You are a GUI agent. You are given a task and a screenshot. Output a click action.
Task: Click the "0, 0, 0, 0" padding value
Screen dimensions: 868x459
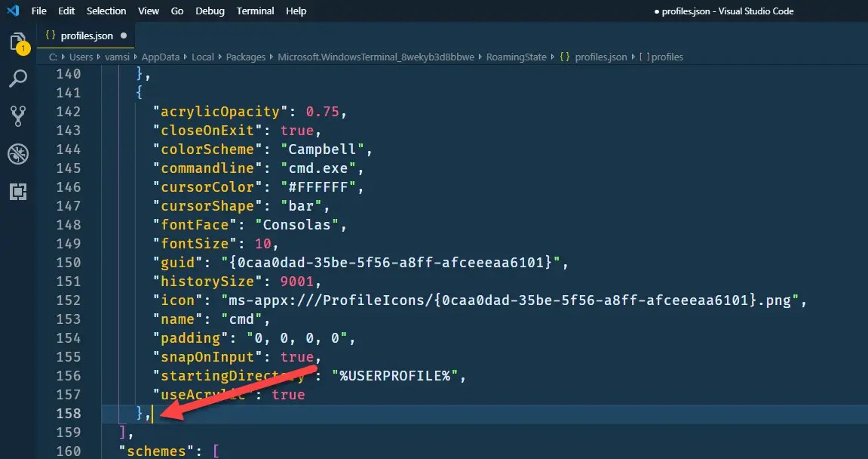click(x=296, y=337)
